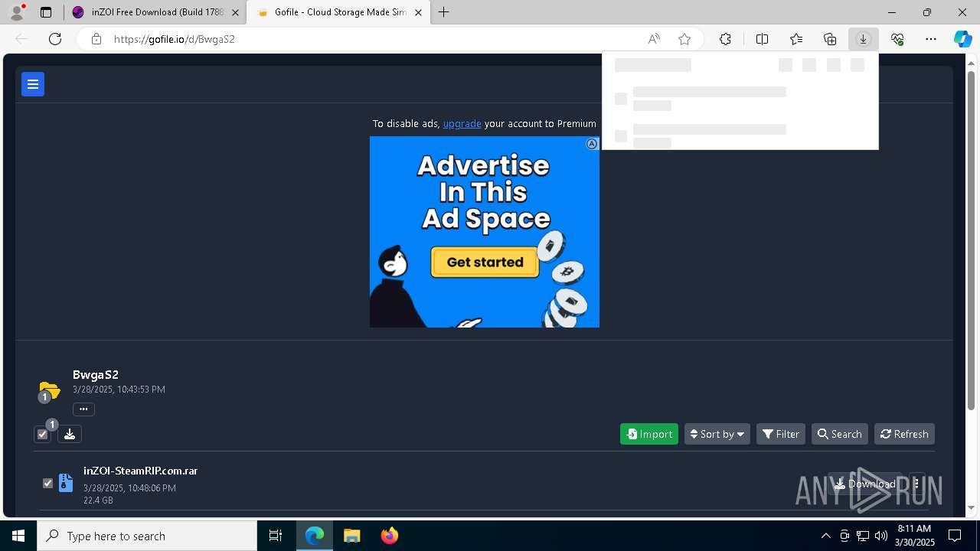Show hidden system tray icons
Viewport: 980px width, 551px height.
(x=825, y=536)
